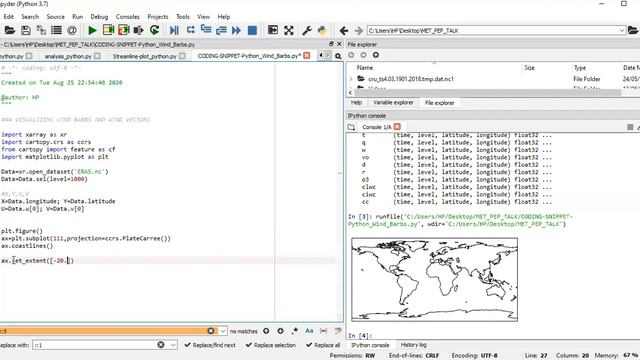This screenshot has width=640, height=360.
Task: Toggle whole words search option
Action: (x=323, y=331)
